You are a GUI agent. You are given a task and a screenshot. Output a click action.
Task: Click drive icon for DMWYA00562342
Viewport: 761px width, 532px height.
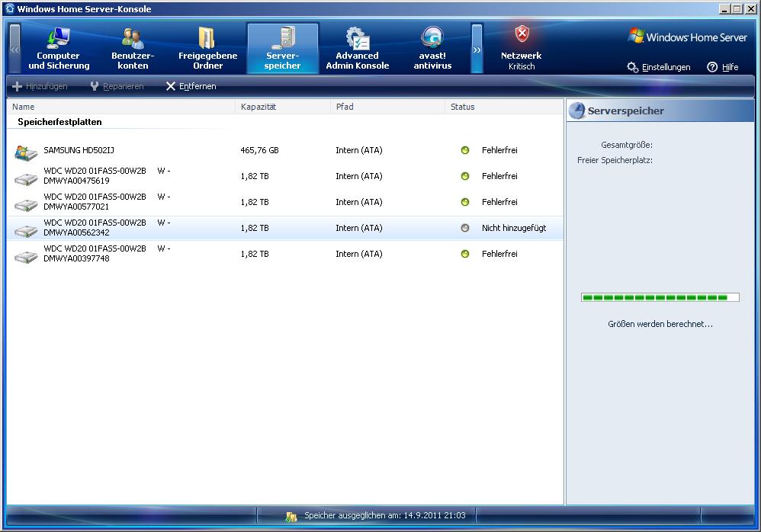26,232
